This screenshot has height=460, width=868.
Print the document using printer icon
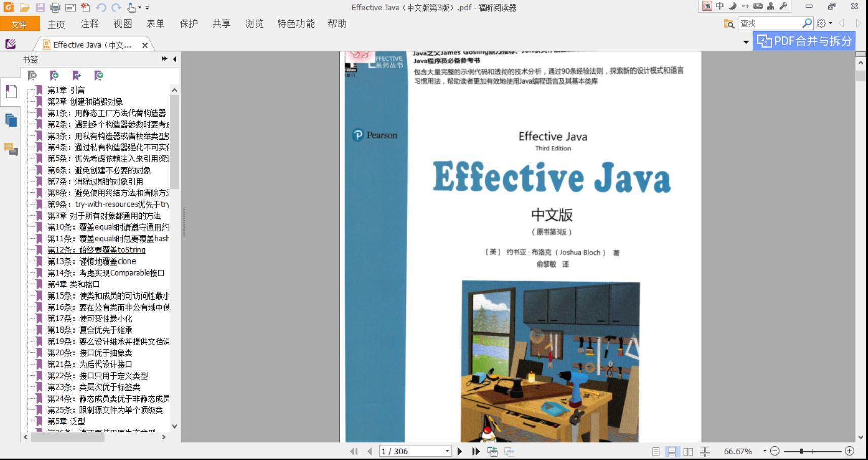[55, 7]
